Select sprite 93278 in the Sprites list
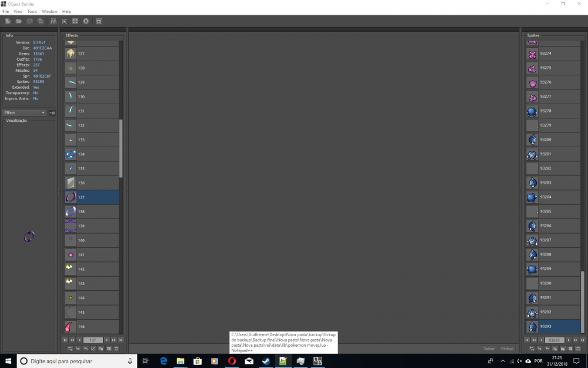Image resolution: width=588 pixels, height=368 pixels. click(x=553, y=111)
